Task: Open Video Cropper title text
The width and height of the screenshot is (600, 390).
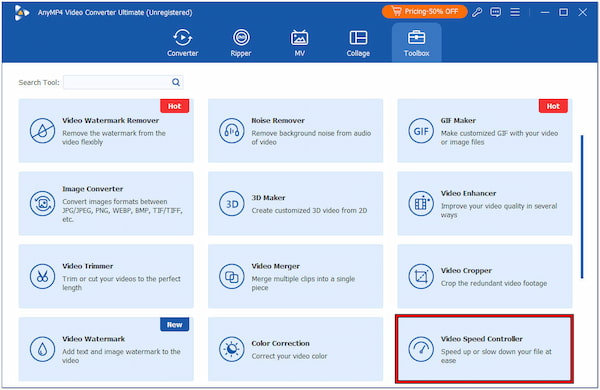Action: (466, 271)
